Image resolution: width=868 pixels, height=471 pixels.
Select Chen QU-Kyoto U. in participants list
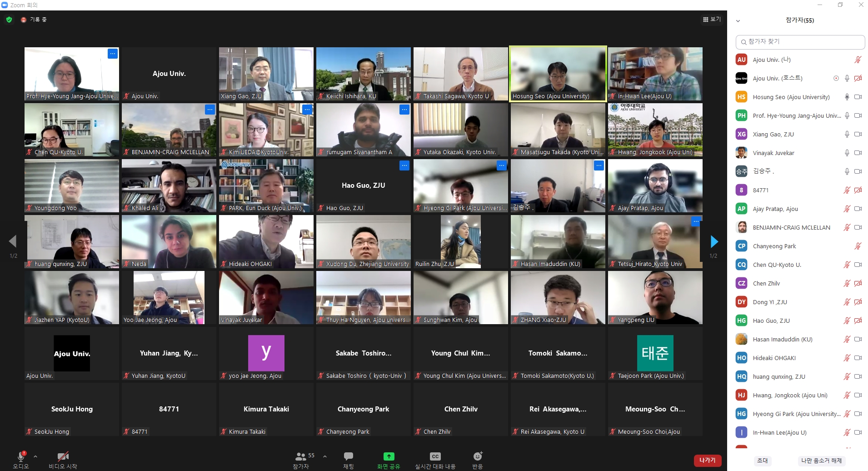[x=800, y=265]
